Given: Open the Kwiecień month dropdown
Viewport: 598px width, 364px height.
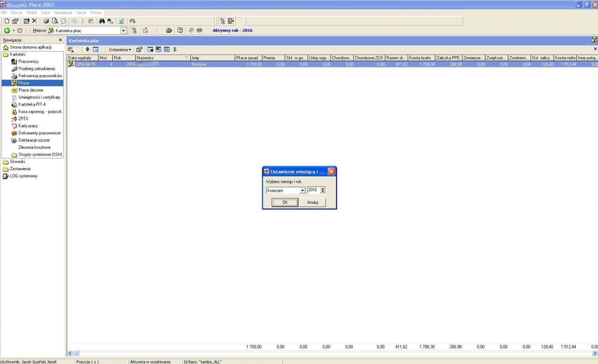Looking at the screenshot, I should click(302, 191).
